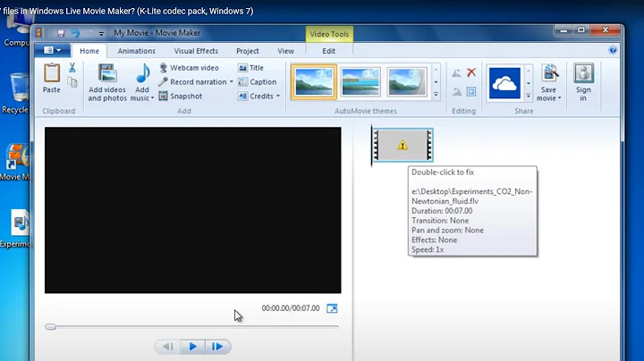Open the Save movie dropdown arrow
644x361 pixels.
point(559,98)
